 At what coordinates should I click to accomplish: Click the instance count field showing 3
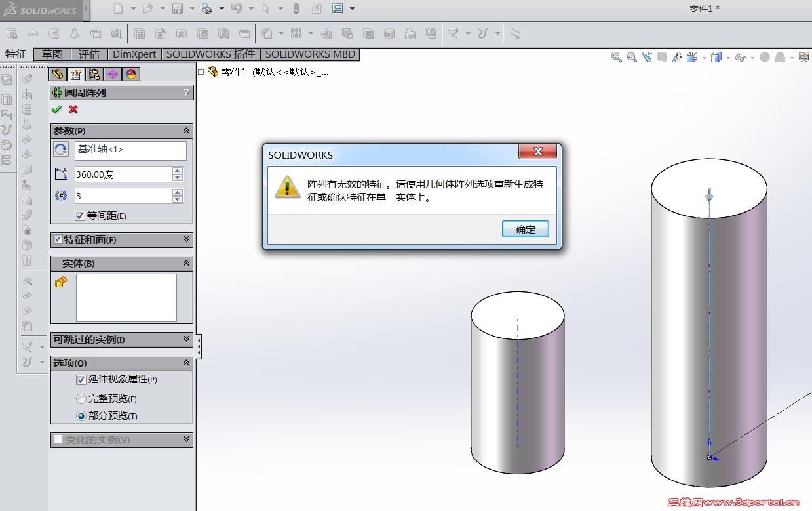click(123, 196)
